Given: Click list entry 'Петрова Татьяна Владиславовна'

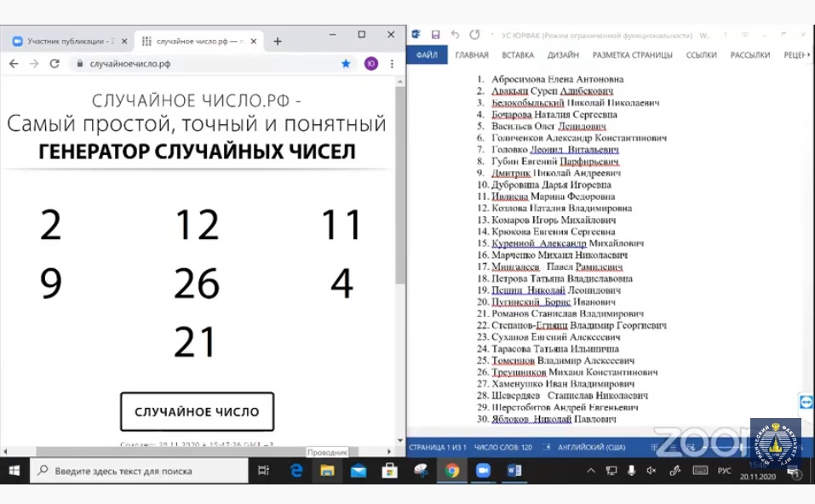Looking at the screenshot, I should click(562, 278).
